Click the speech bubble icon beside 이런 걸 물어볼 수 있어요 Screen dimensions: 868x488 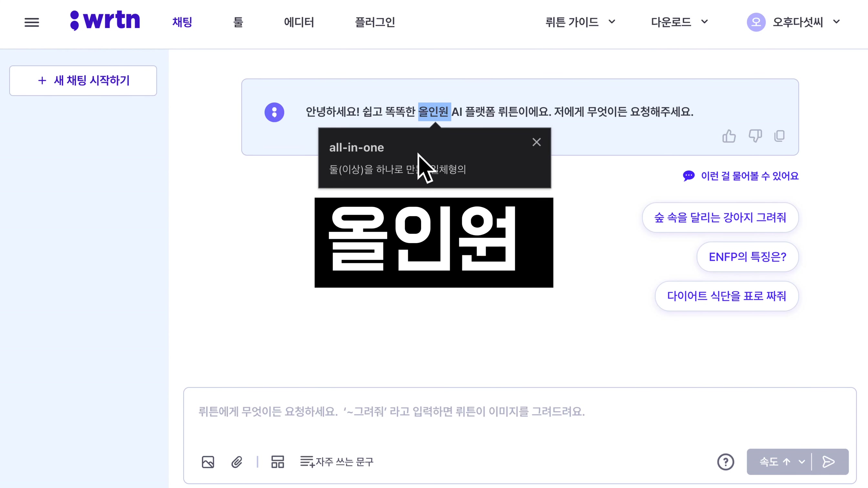coord(689,176)
